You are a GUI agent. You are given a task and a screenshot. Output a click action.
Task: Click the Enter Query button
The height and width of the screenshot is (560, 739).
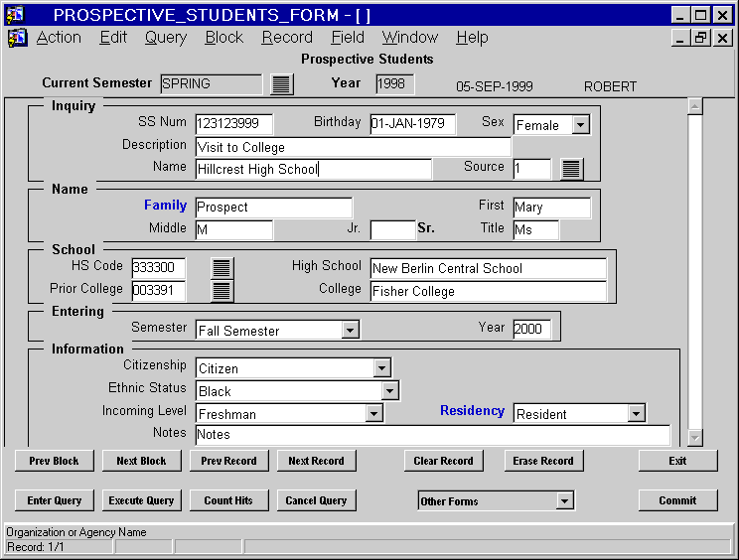pos(55,500)
